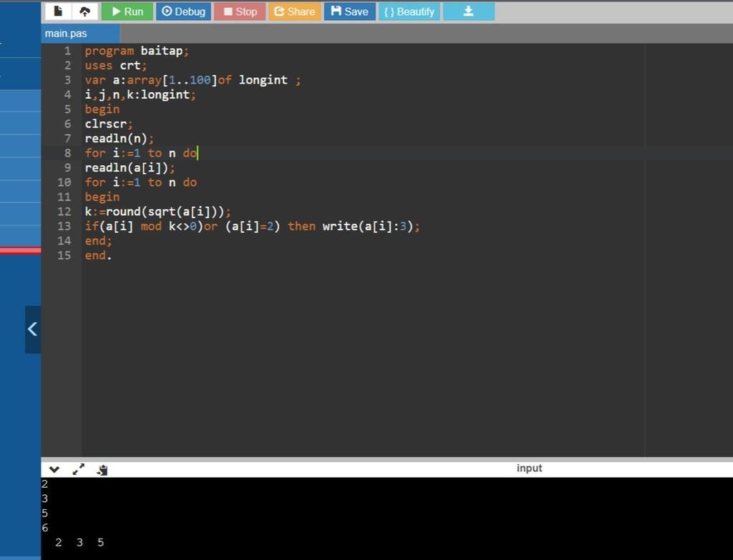
Task: Click 'write(a[i]:3);' in line 13
Action: pos(372,226)
